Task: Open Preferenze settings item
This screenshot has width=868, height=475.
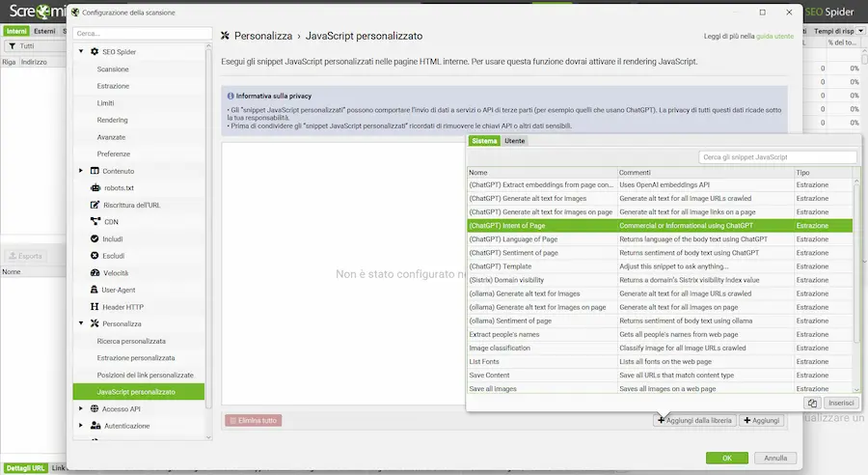Action: pyautogui.click(x=114, y=154)
